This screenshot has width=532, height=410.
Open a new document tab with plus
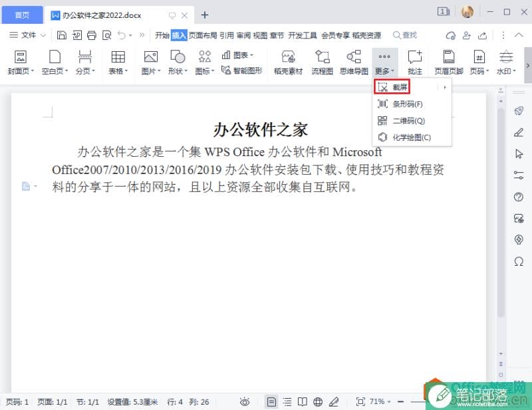point(205,15)
